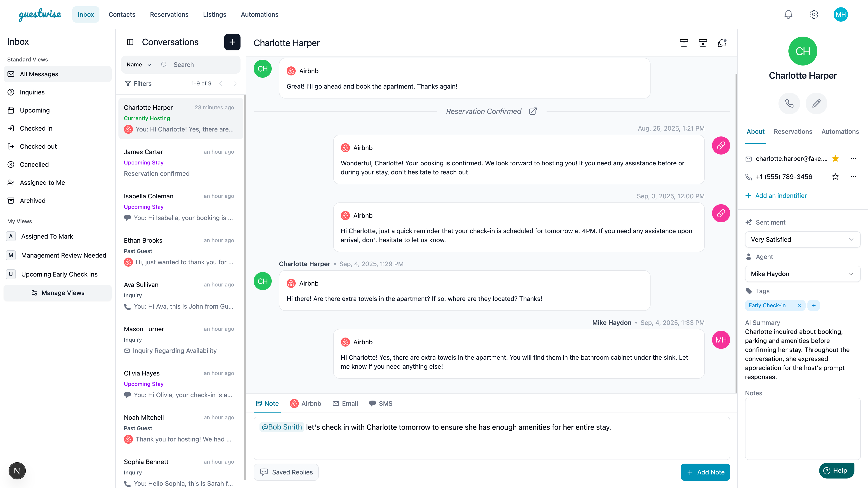The image size is (868, 488).
Task: Remove the Early Check-in tag
Action: pyautogui.click(x=799, y=305)
